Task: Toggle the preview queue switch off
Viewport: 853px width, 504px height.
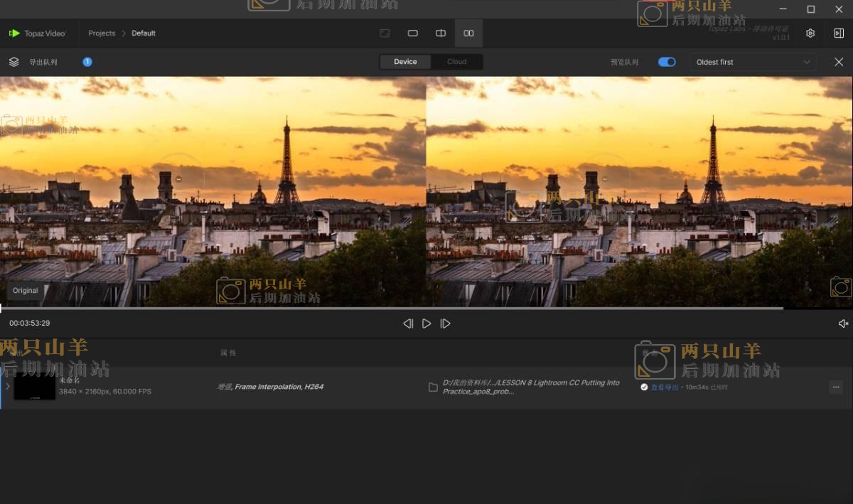Action: (x=667, y=62)
